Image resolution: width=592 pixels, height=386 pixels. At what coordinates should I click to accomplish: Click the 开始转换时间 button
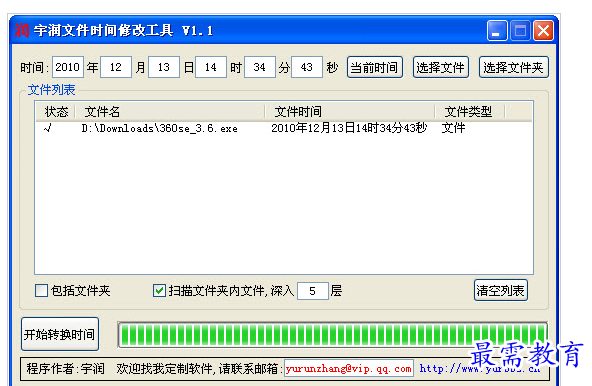[x=60, y=334]
